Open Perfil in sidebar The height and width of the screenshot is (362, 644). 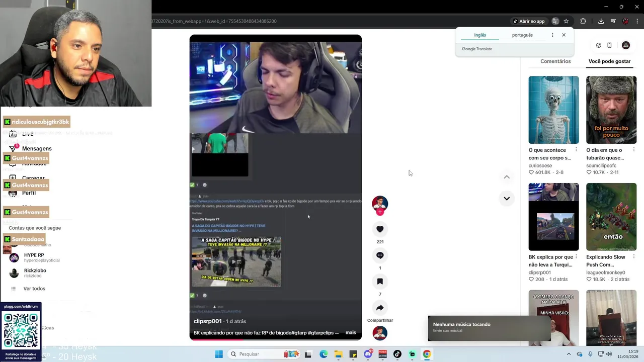click(29, 193)
